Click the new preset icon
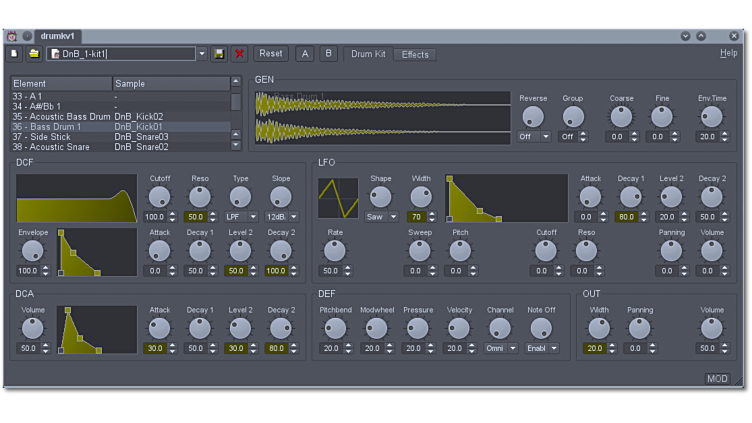This screenshot has width=752, height=423. (x=14, y=54)
